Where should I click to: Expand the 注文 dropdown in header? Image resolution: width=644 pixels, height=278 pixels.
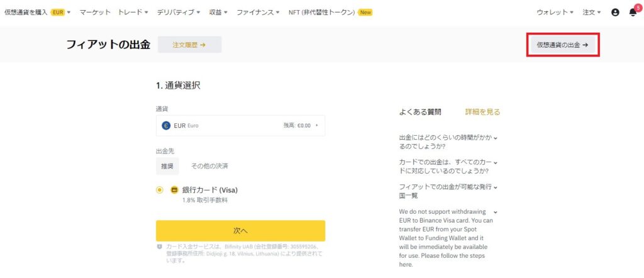click(x=591, y=13)
